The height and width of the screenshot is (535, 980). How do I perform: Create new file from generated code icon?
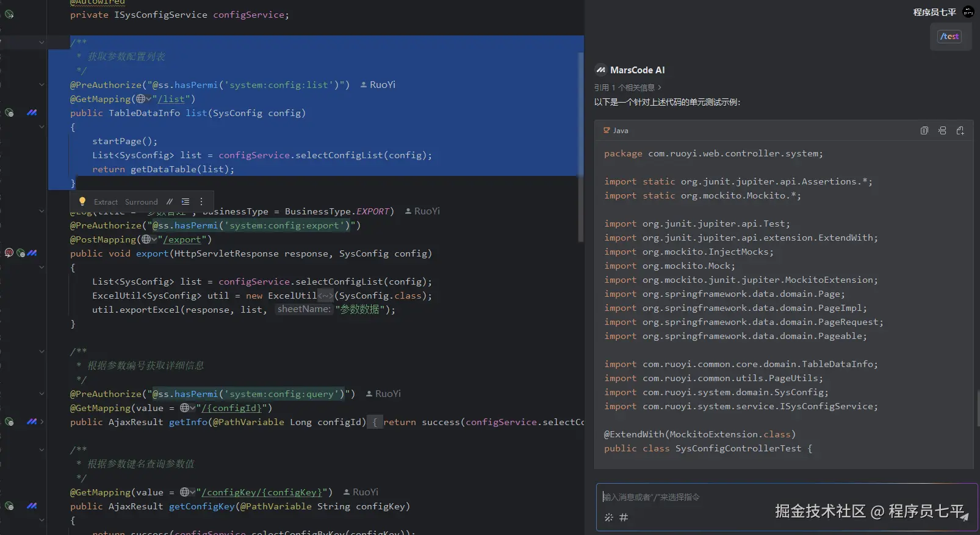click(960, 131)
